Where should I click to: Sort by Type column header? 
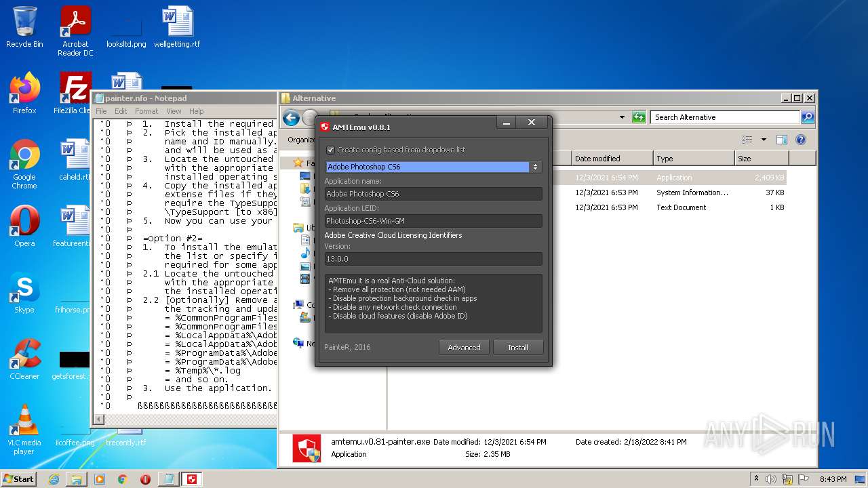click(694, 159)
